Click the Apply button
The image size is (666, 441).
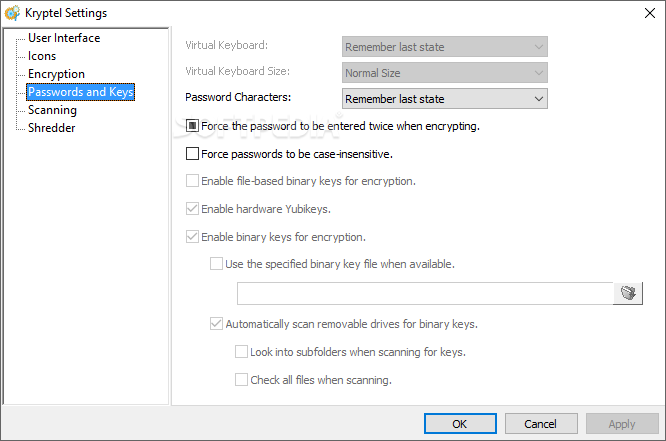pos(622,424)
